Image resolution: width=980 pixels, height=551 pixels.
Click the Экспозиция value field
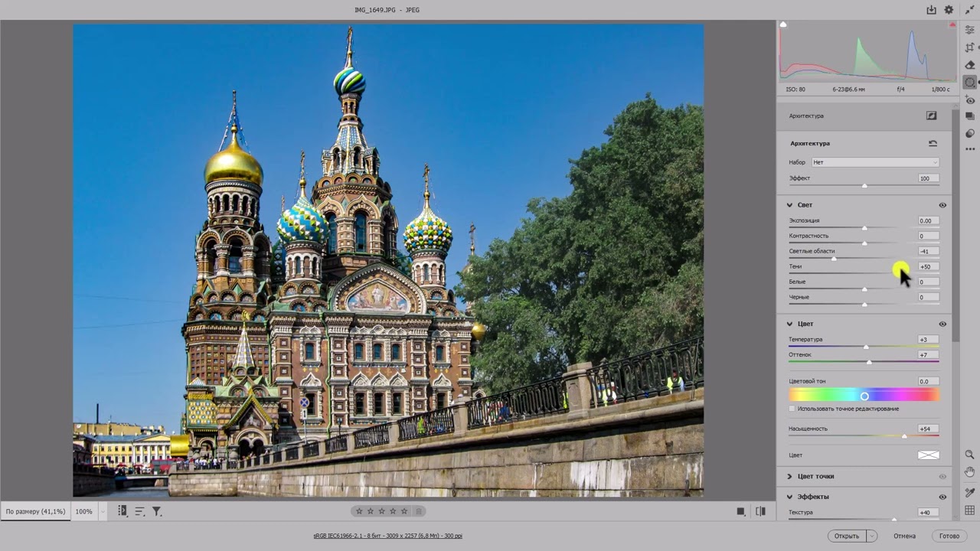pyautogui.click(x=928, y=220)
